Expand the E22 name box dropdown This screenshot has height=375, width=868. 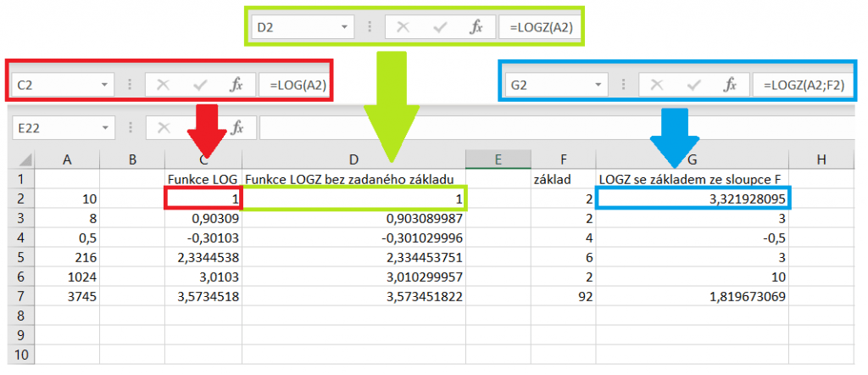click(105, 127)
